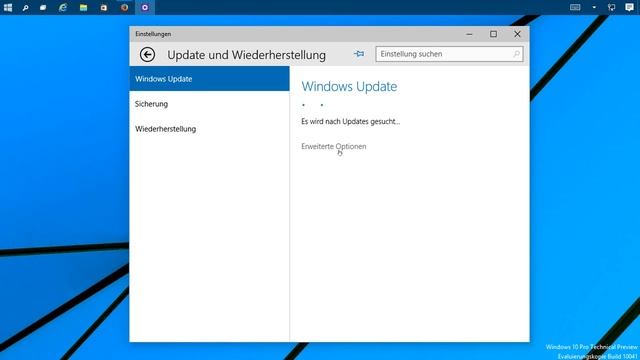Open Task View in the taskbar
This screenshot has height=360, width=640.
tap(43, 7)
